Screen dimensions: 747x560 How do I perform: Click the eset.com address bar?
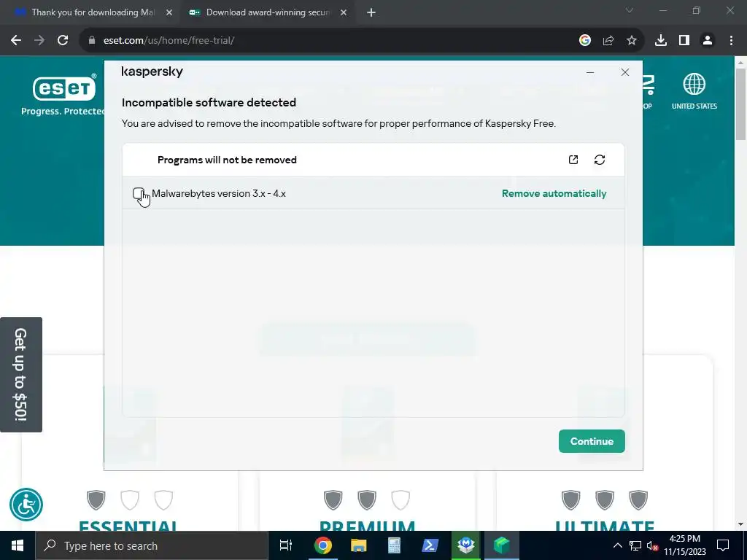(329, 41)
